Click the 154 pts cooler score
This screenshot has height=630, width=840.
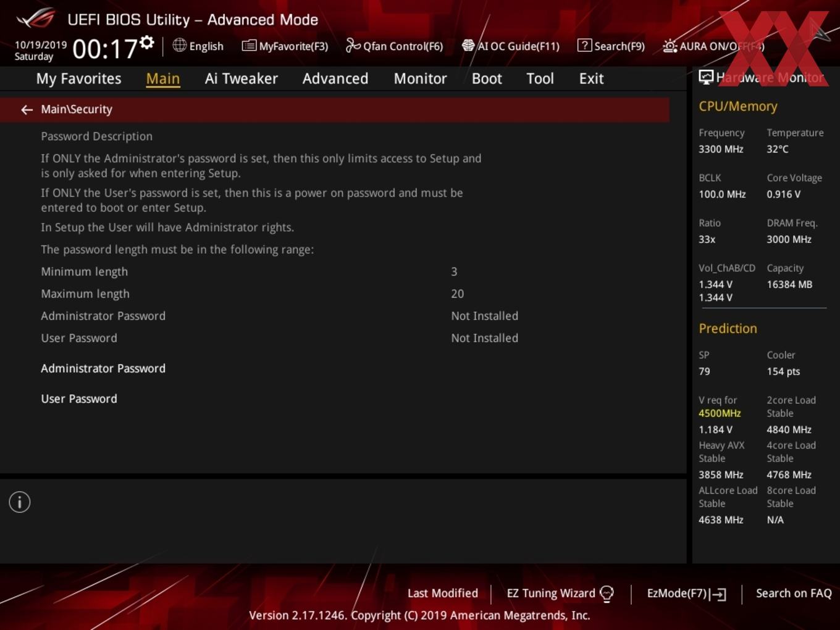783,371
